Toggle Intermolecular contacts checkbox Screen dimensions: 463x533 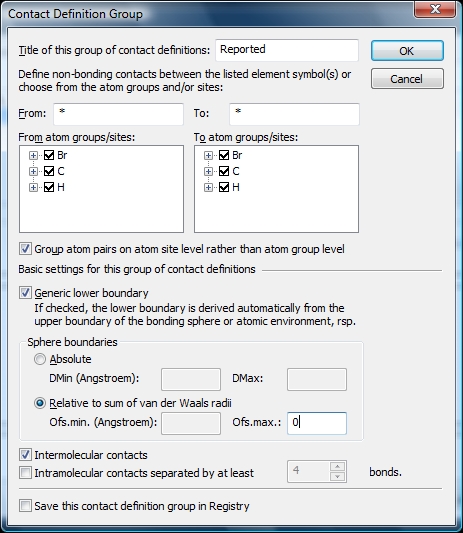pos(25,455)
